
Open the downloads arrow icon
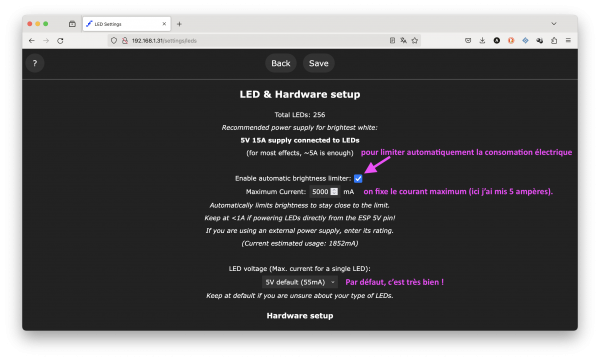click(x=482, y=41)
